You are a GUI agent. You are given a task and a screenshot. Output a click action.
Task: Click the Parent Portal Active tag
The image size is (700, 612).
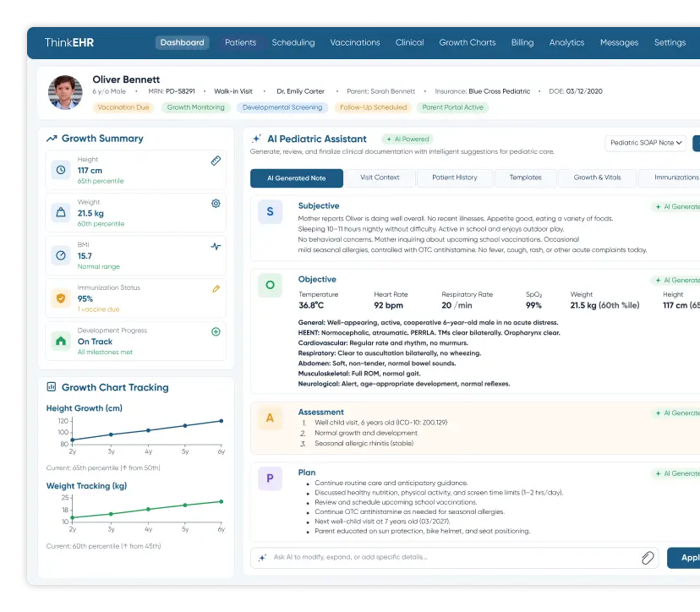pyautogui.click(x=452, y=107)
